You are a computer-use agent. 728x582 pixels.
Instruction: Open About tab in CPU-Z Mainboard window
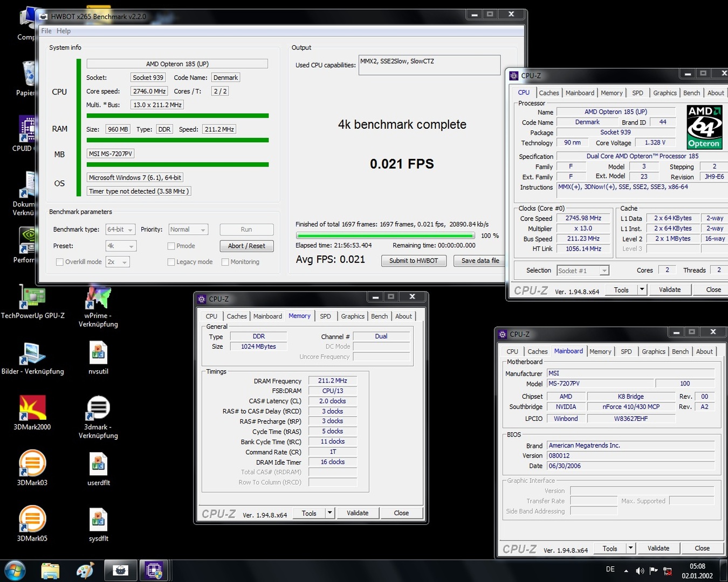click(704, 351)
